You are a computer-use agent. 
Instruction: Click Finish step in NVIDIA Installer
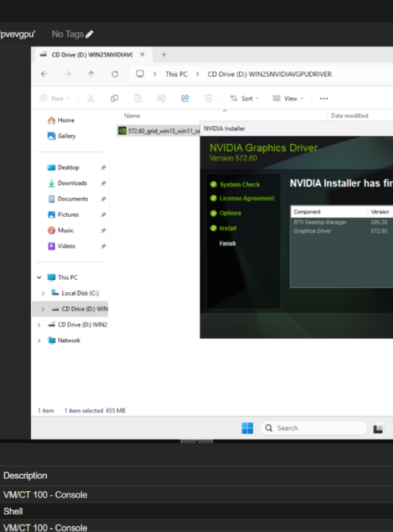[x=228, y=243]
